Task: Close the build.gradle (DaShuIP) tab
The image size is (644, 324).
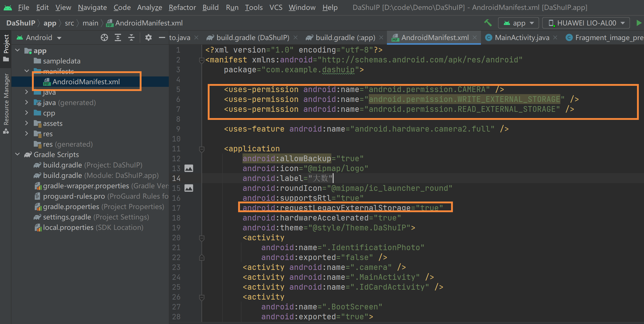Action: pos(296,38)
